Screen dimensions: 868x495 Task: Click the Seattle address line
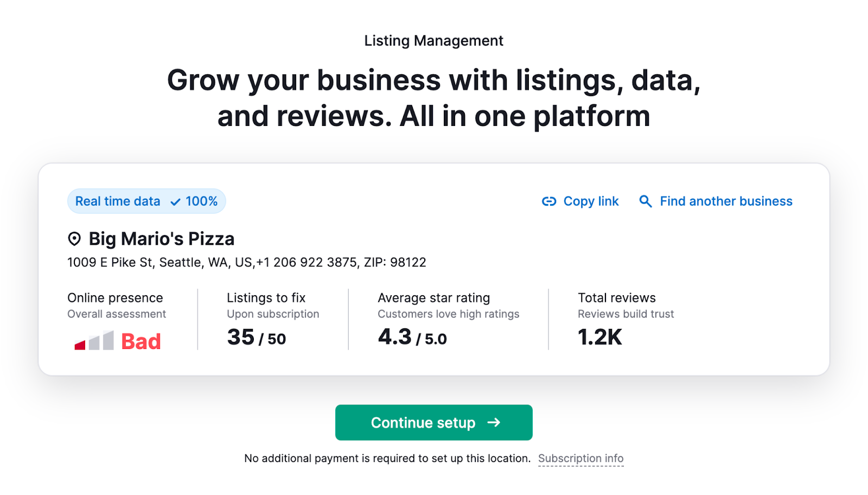click(x=246, y=262)
